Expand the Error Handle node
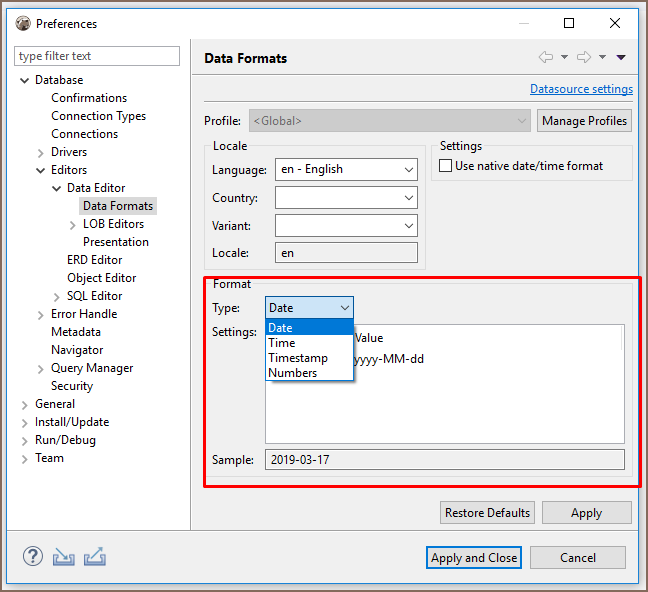Viewport: 648px width, 592px height. click(x=40, y=315)
